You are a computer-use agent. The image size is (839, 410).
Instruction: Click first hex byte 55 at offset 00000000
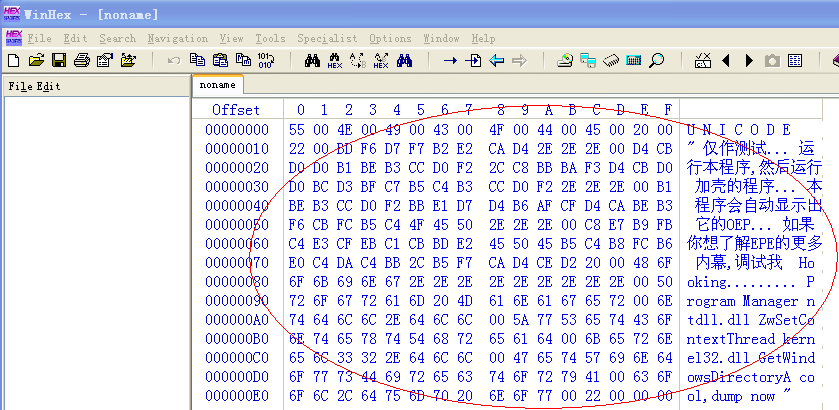(x=297, y=130)
